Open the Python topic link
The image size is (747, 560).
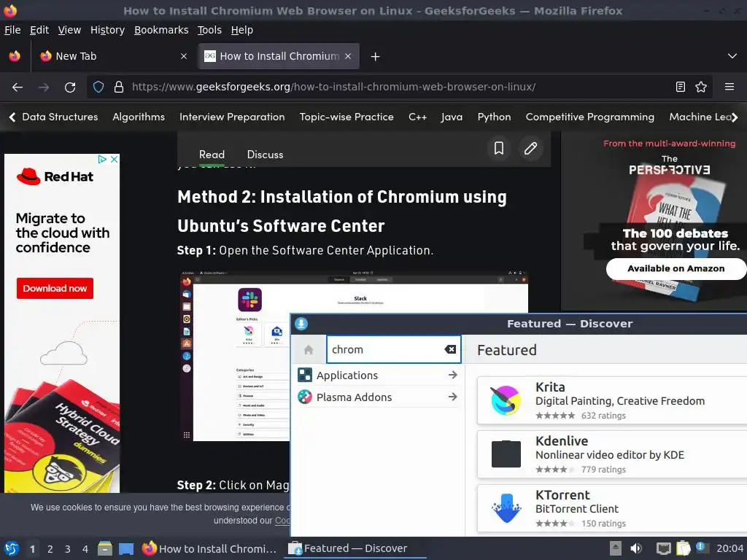(x=494, y=117)
